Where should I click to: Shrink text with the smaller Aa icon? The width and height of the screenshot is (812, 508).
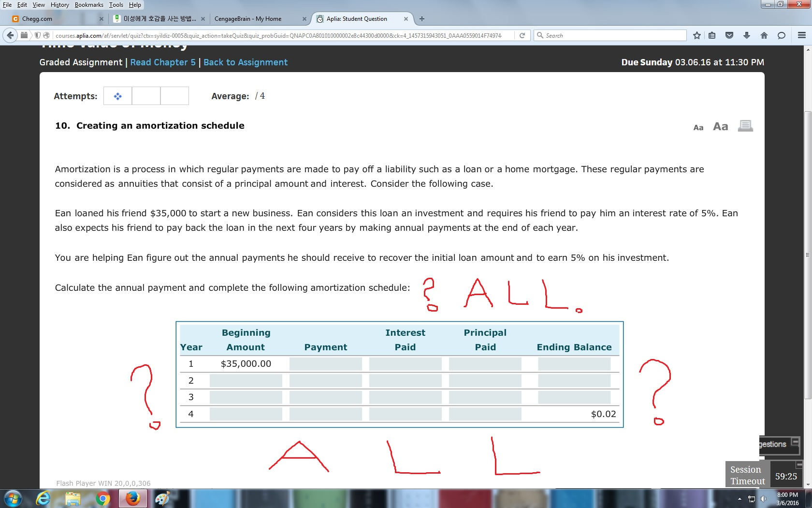point(698,127)
